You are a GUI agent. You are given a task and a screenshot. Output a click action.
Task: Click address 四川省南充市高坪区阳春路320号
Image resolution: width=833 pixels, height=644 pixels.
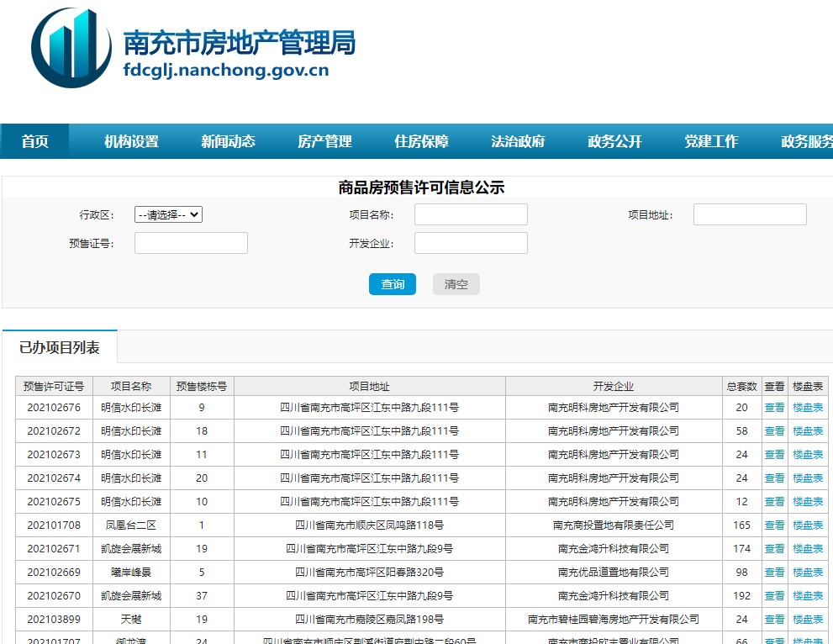tap(369, 573)
